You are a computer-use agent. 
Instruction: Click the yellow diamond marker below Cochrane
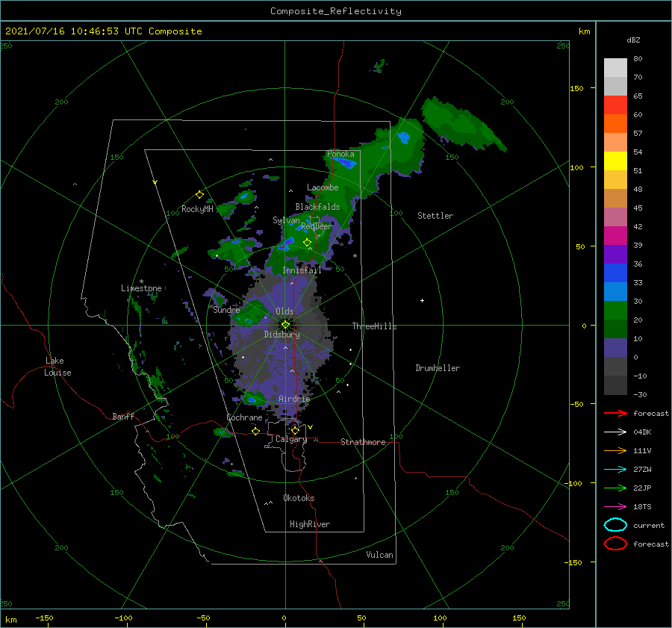[x=256, y=431]
